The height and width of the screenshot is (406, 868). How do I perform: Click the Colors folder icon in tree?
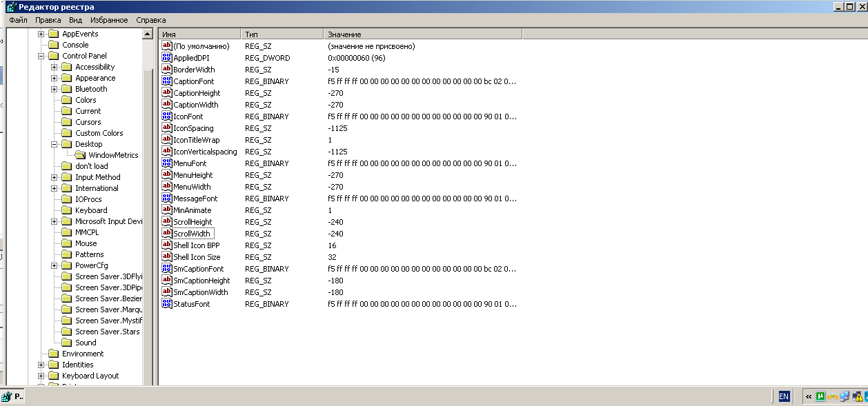(67, 100)
